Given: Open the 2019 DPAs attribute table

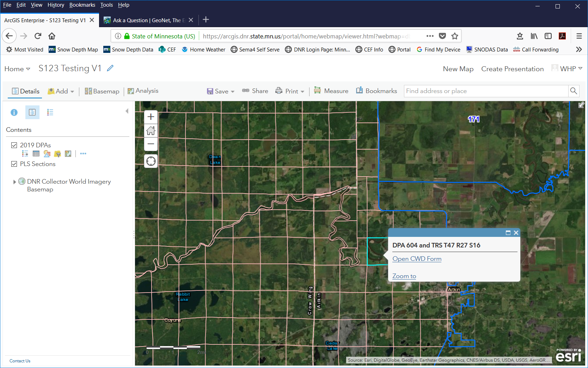Looking at the screenshot, I should 36,154.
